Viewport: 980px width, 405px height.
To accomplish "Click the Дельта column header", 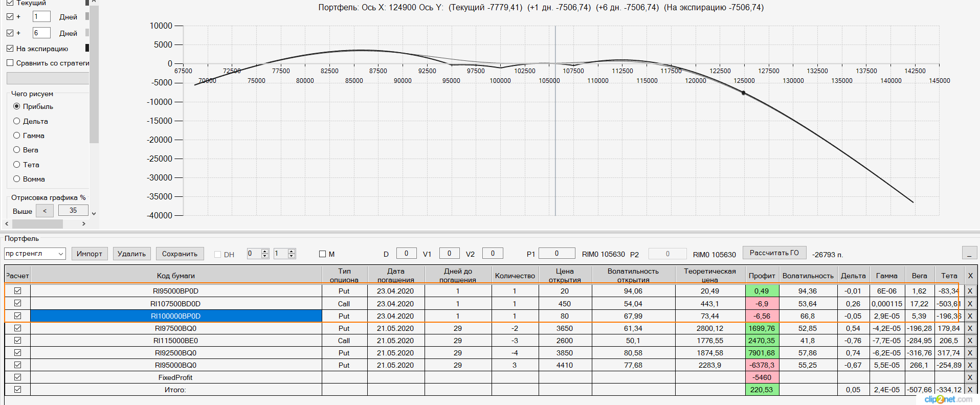I will pyautogui.click(x=854, y=276).
